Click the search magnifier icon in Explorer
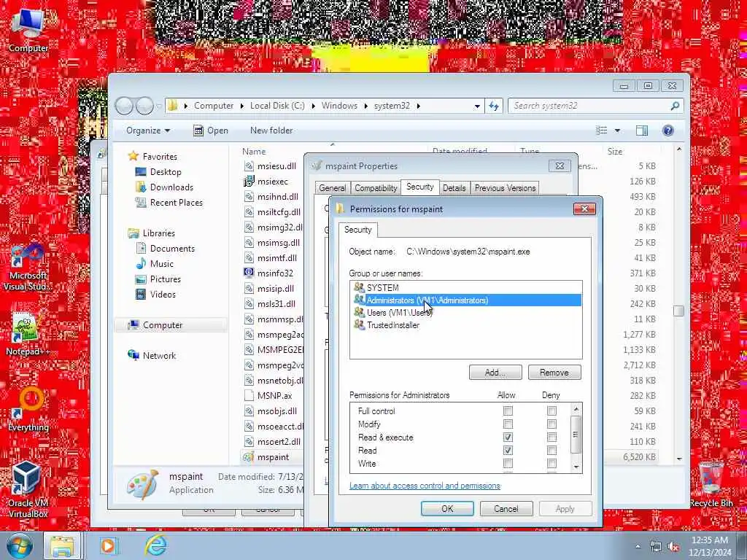The height and width of the screenshot is (560, 747). (675, 106)
